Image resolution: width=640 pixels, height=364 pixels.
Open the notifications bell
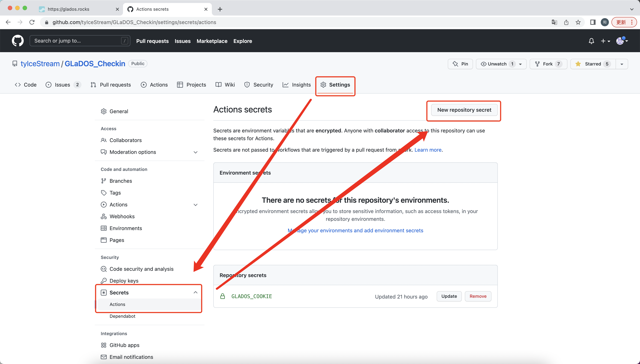click(591, 41)
